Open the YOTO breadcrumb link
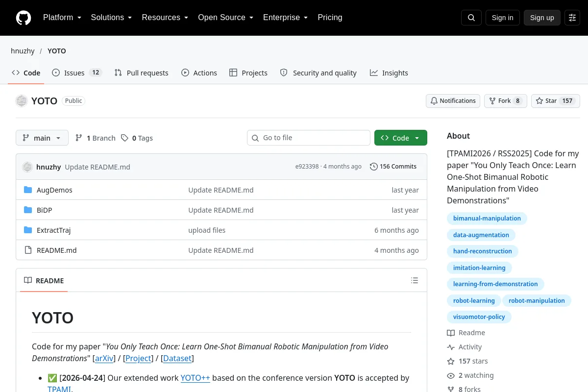 pyautogui.click(x=57, y=51)
